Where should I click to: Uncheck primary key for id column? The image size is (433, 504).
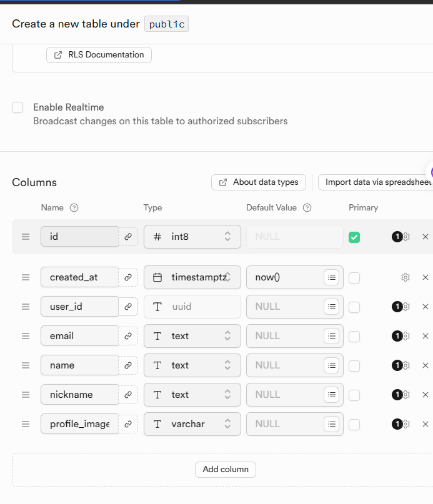tap(354, 237)
